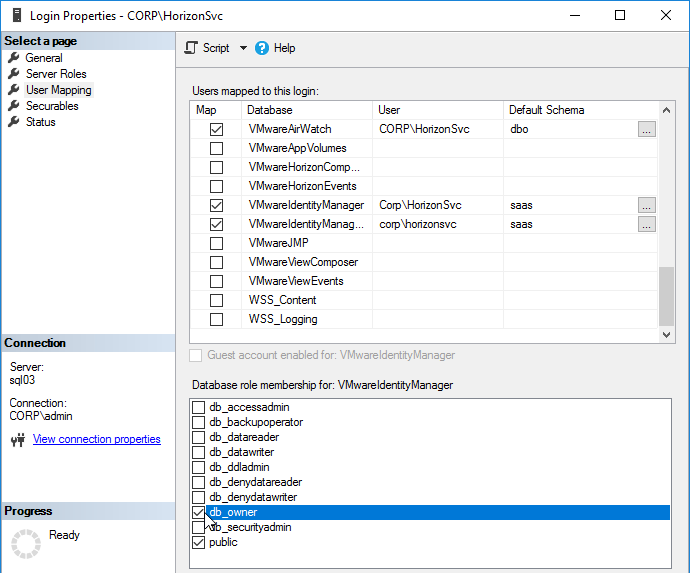Close the Login Properties window
The height and width of the screenshot is (573, 690).
coord(666,15)
